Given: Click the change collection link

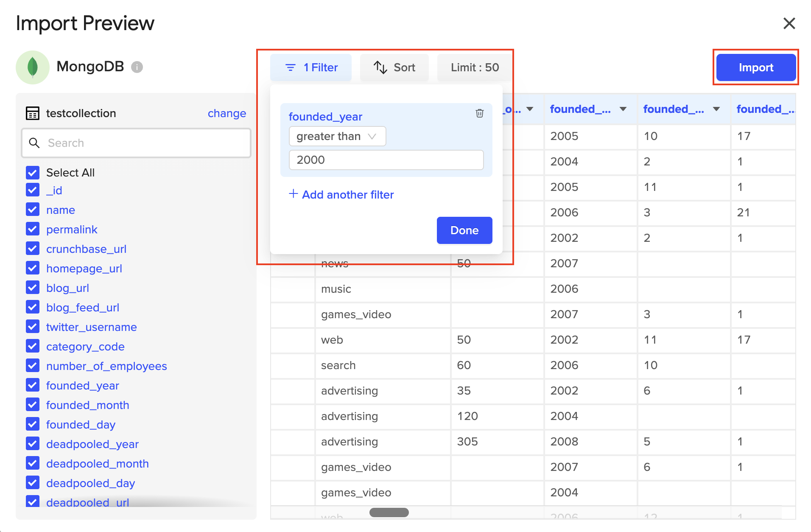Looking at the screenshot, I should point(227,113).
